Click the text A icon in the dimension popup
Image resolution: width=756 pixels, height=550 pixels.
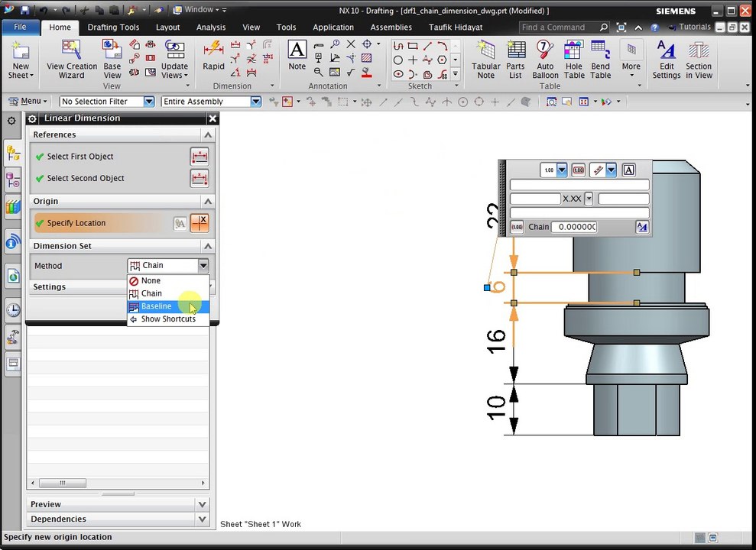click(x=628, y=170)
